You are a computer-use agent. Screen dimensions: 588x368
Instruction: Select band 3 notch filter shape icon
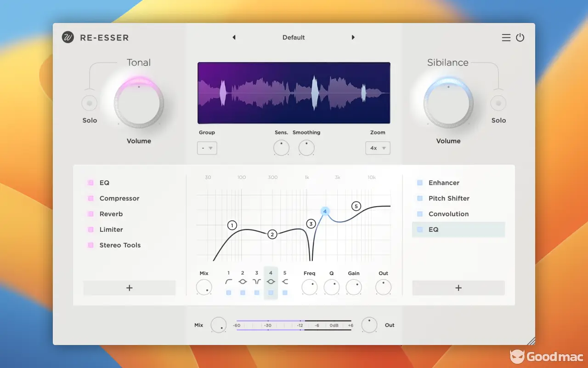click(x=257, y=282)
